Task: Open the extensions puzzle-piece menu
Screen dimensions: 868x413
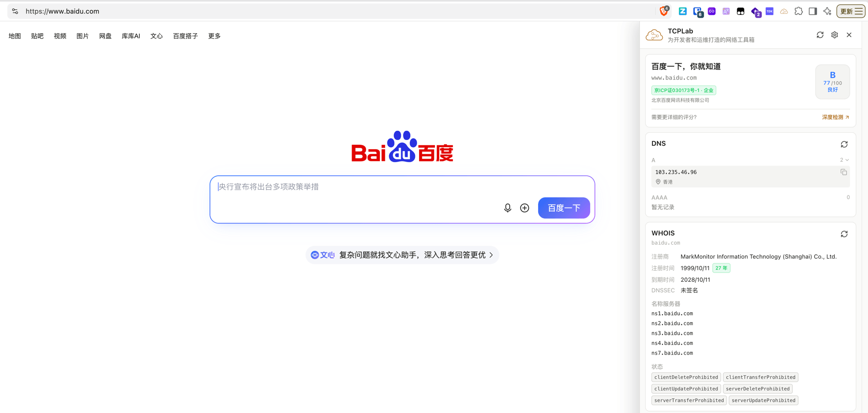Action: click(x=799, y=11)
